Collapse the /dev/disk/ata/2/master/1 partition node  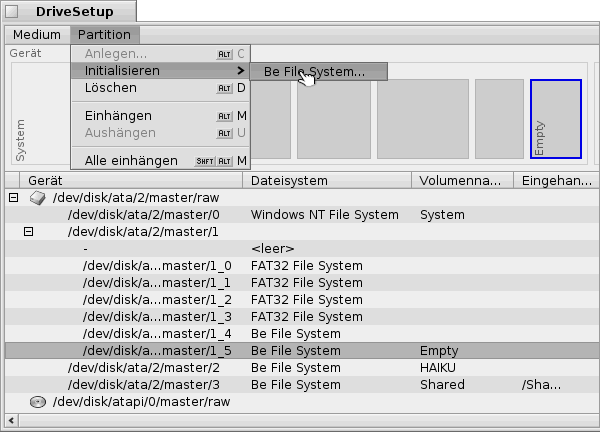(28, 231)
